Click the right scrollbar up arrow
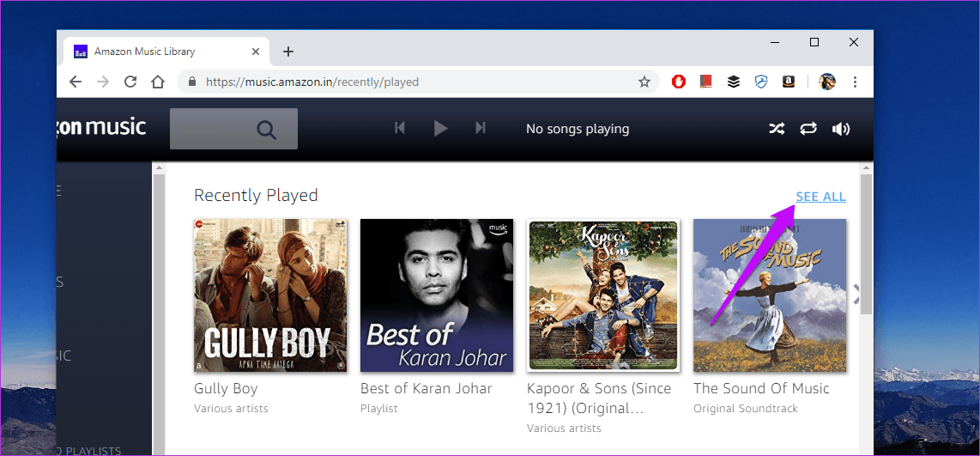980x456 pixels. 866,167
